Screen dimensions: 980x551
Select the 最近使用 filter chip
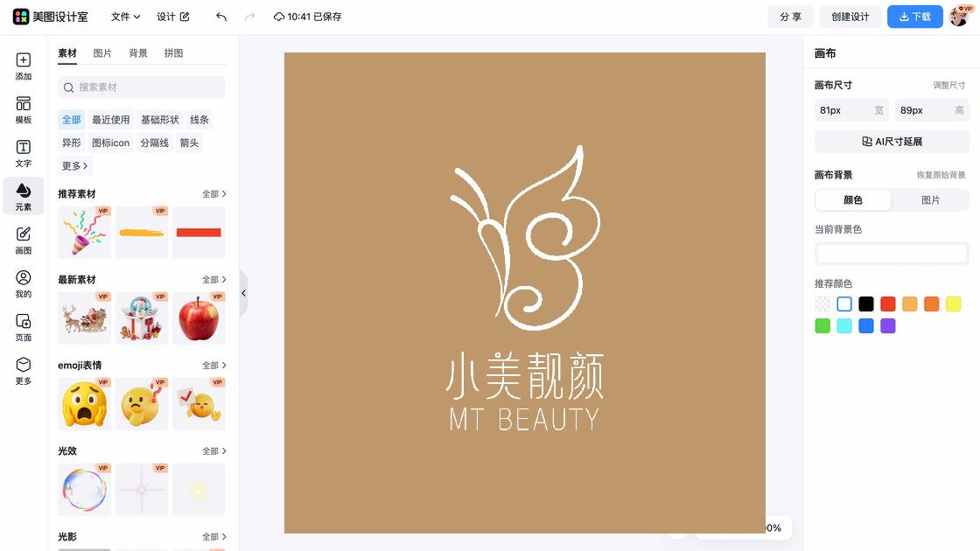point(110,119)
